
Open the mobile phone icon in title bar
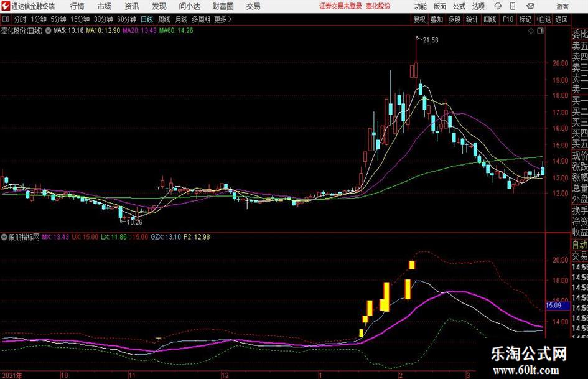click(x=513, y=6)
